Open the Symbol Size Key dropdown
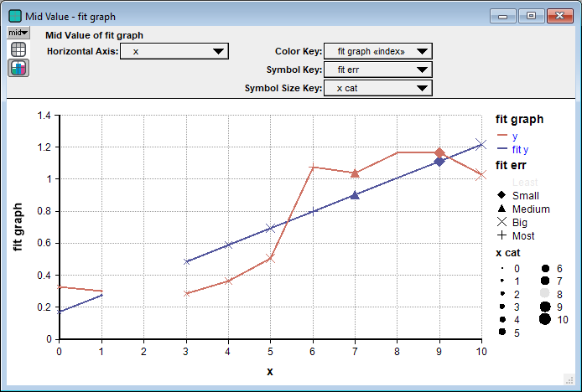The height and width of the screenshot is (392, 582). tap(378, 88)
